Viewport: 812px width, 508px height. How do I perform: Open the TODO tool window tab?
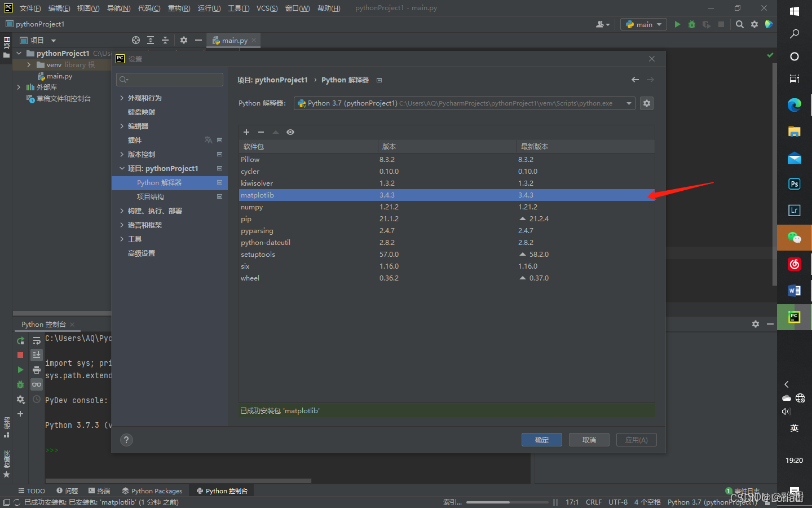pos(32,491)
